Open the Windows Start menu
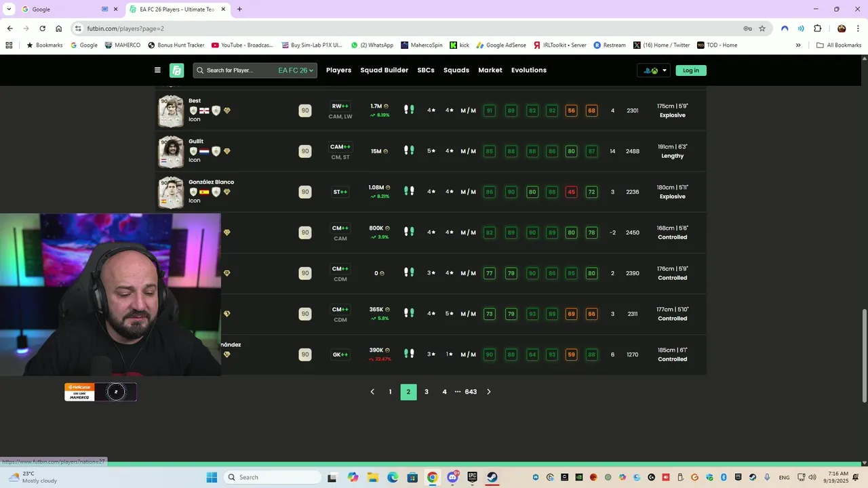Image resolution: width=868 pixels, height=488 pixels. point(212,477)
